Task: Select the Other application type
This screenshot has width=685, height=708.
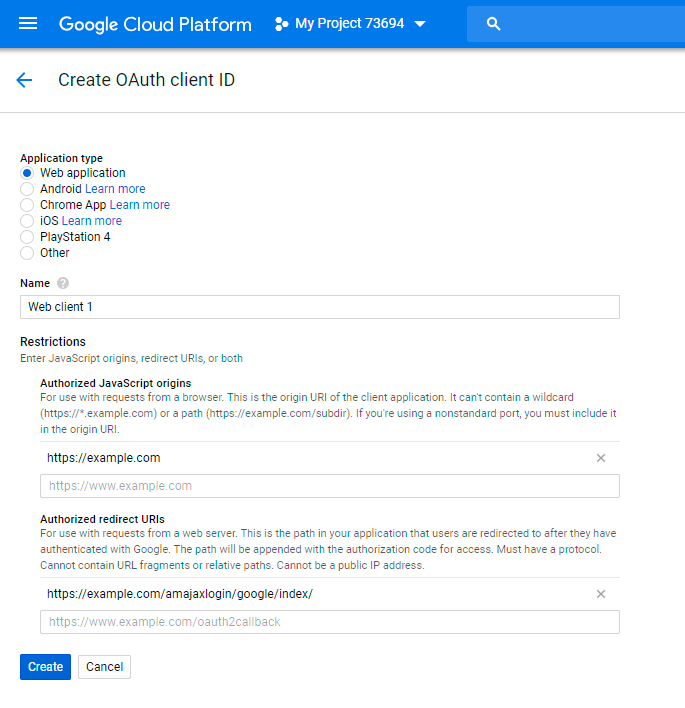Action: tap(27, 253)
